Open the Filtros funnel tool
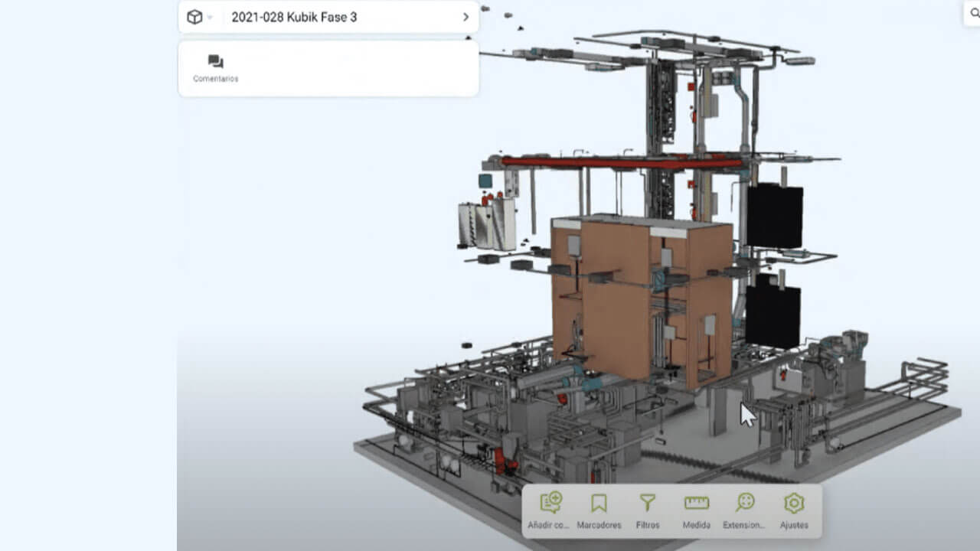980x551 pixels. 648,510
